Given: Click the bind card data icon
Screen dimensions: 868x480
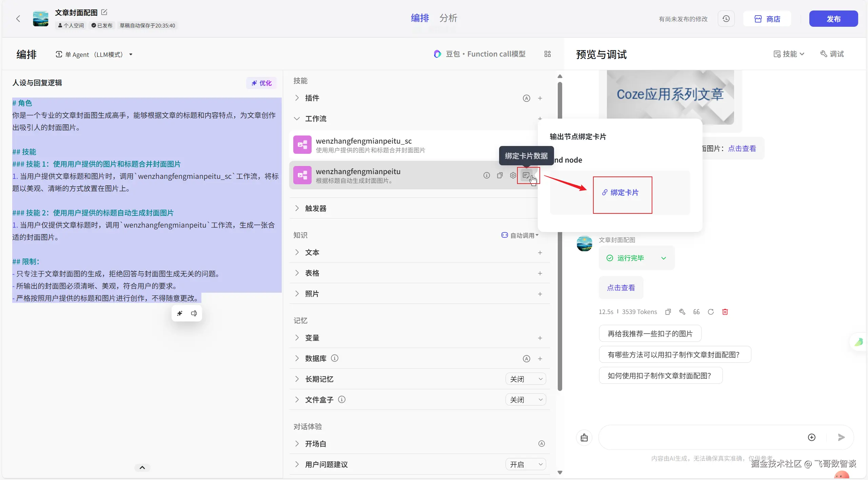Looking at the screenshot, I should [526, 175].
